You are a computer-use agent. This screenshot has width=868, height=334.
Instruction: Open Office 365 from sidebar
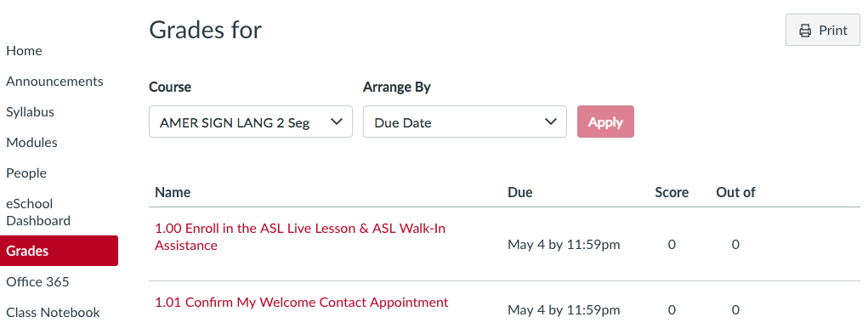point(37,282)
